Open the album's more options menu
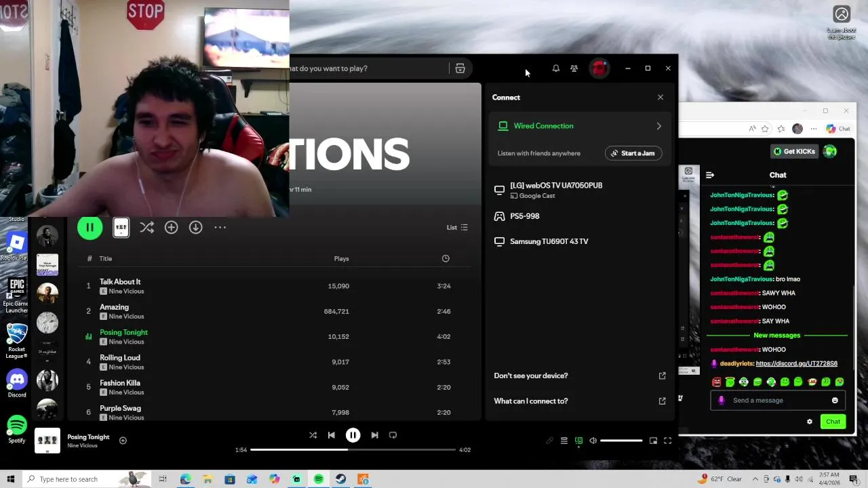This screenshot has height=488, width=868. [x=220, y=228]
